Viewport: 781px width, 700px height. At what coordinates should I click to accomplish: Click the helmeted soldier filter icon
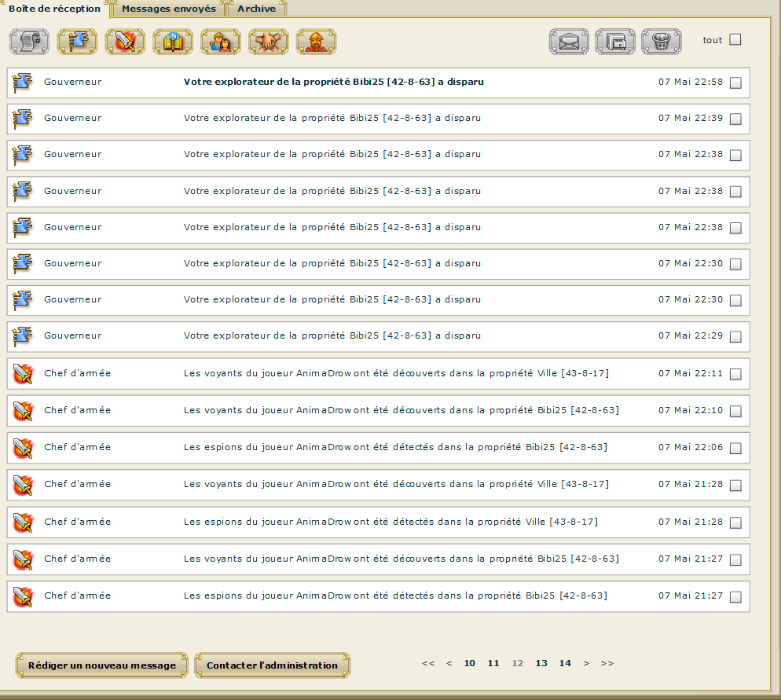317,42
